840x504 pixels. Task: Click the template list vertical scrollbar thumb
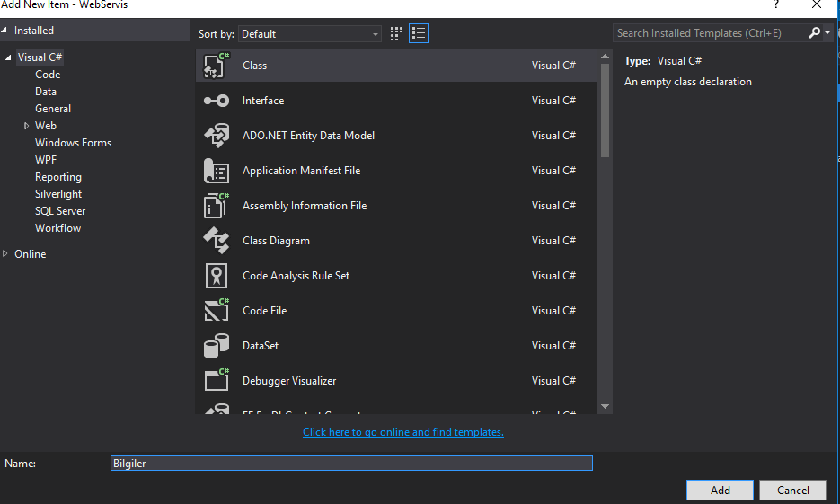pos(605,111)
